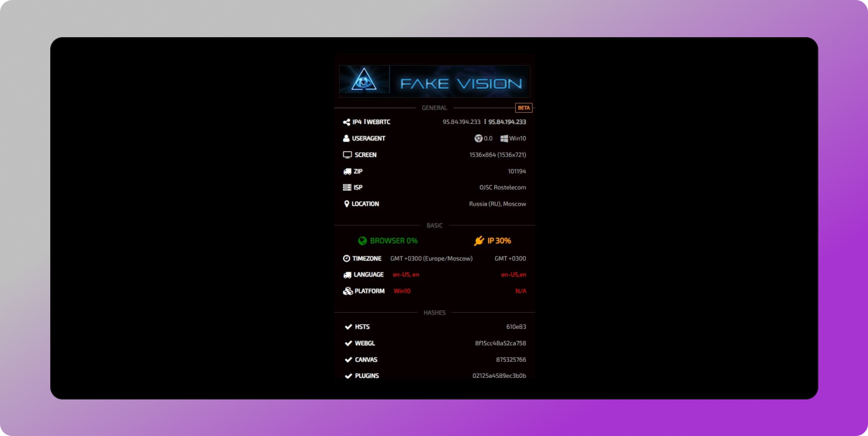The height and width of the screenshot is (436, 868).
Task: Click the monitor icon next to SCREEN
Action: click(x=347, y=155)
